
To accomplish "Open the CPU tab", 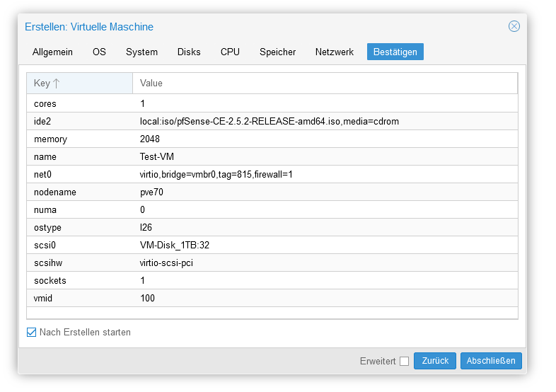I will click(x=230, y=52).
